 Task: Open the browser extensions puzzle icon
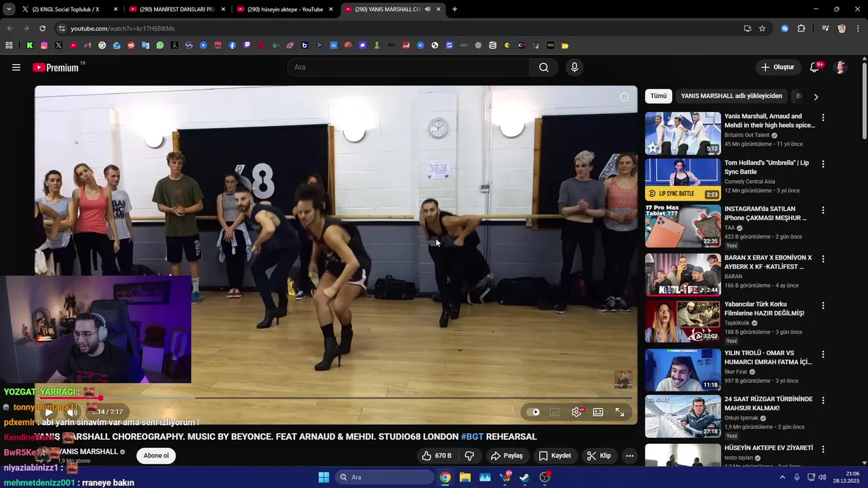[802, 28]
